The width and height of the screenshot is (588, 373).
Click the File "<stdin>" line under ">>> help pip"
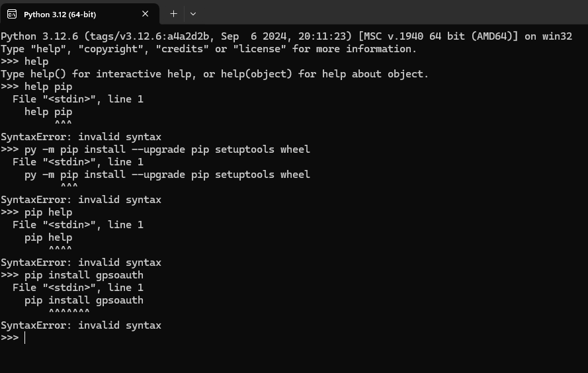pyautogui.click(x=78, y=99)
